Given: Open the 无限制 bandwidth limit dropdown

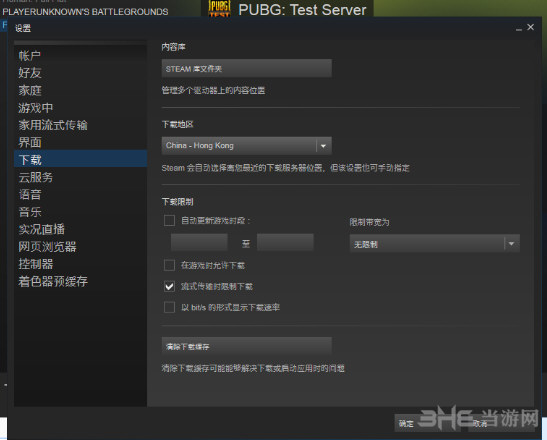Looking at the screenshot, I should (435, 244).
